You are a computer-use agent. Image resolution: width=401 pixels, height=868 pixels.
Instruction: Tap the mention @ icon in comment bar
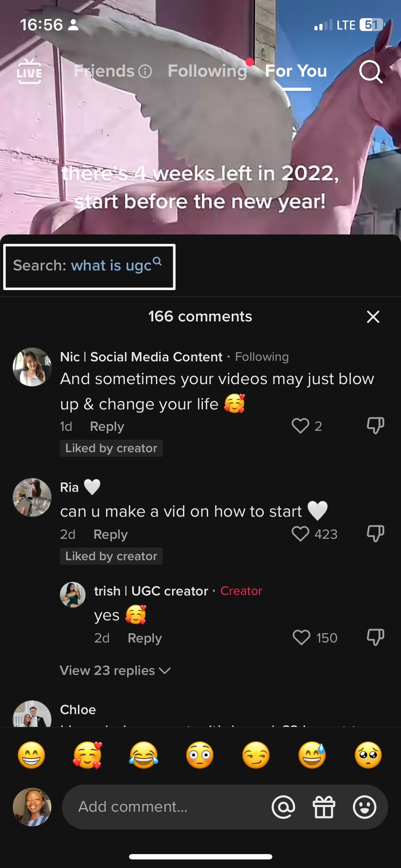pos(283,807)
